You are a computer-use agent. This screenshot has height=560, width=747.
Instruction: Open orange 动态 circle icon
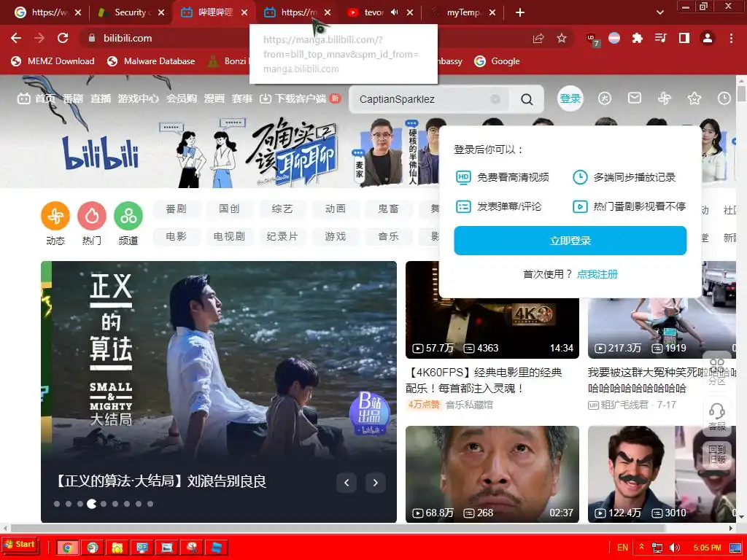(55, 216)
